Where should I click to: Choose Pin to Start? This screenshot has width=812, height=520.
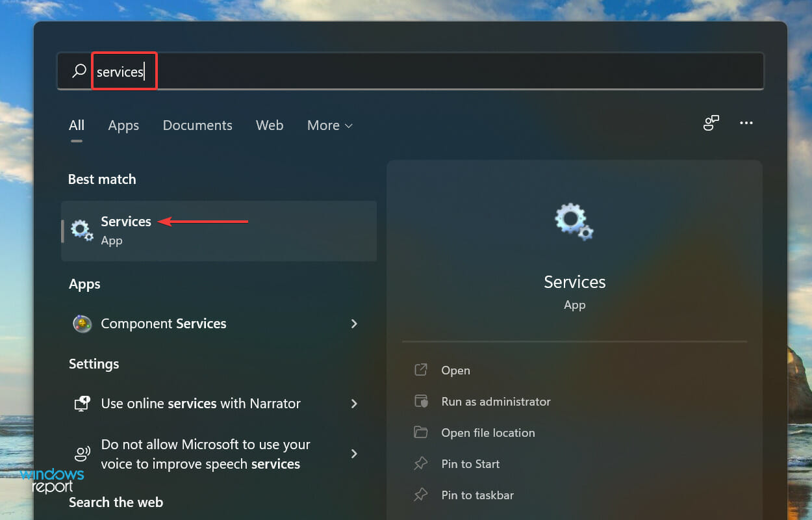click(470, 464)
